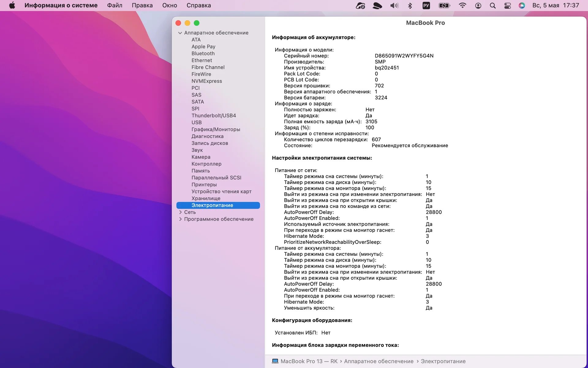
Task: Open the sound volume menu
Action: [394, 6]
